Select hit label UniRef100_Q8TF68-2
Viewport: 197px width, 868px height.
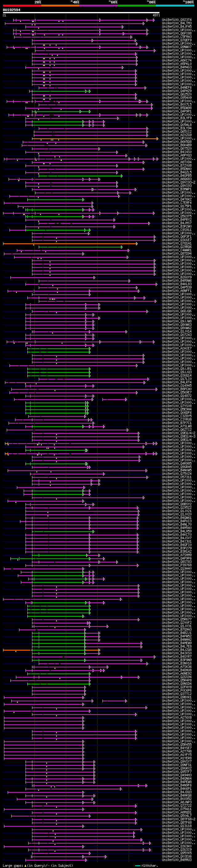[x=179, y=819]
